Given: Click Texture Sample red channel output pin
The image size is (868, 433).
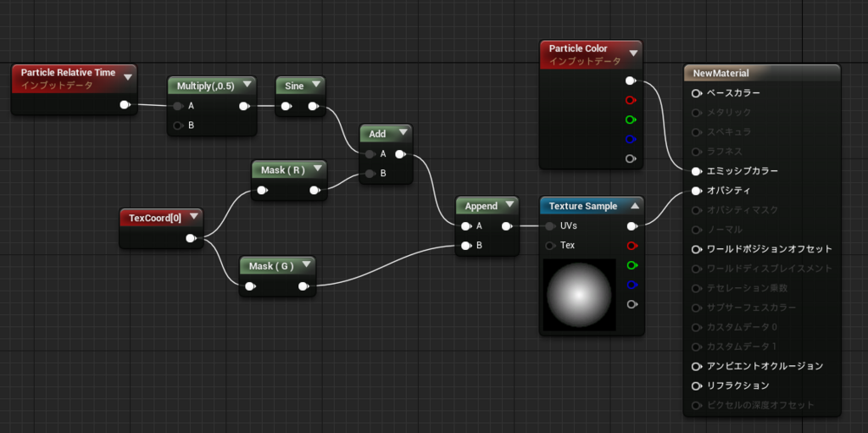Looking at the screenshot, I should point(632,245).
